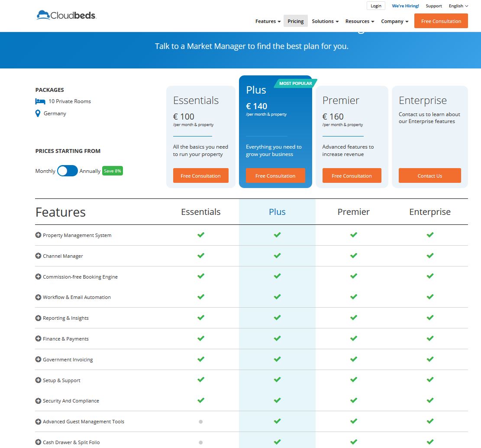The width and height of the screenshot is (481, 448).
Task: Click the Login button
Action: point(376,6)
